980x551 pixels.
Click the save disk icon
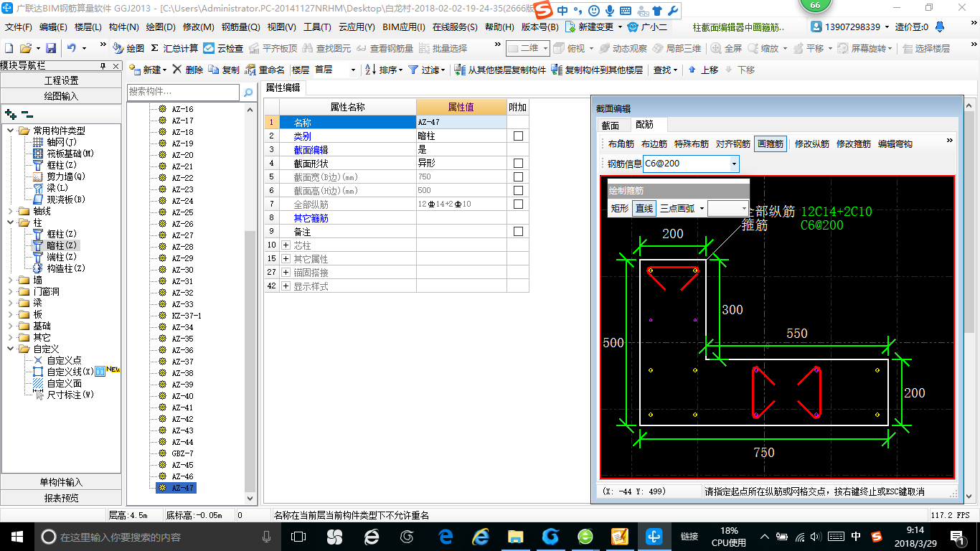pyautogui.click(x=51, y=48)
